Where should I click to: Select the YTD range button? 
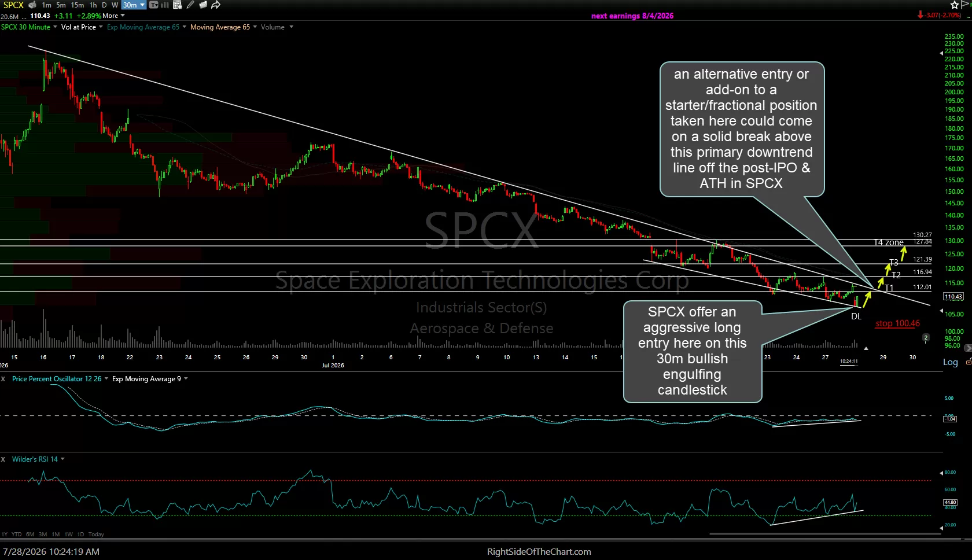[16, 535]
